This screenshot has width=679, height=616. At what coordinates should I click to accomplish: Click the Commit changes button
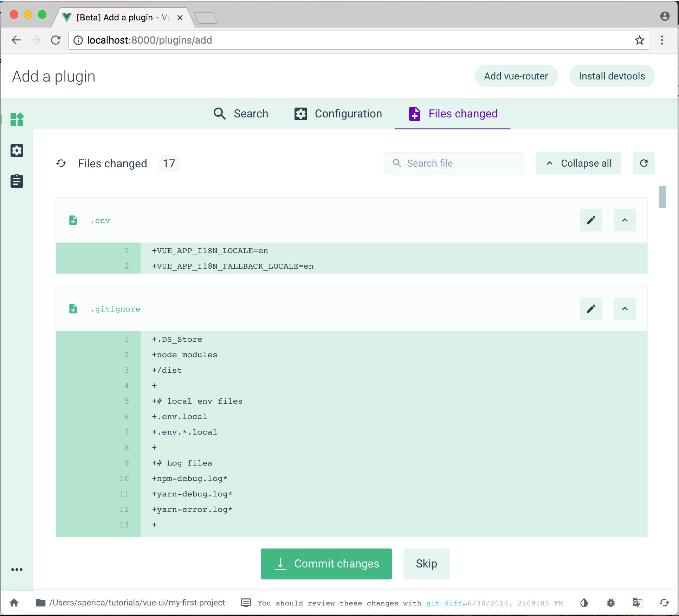click(x=326, y=564)
